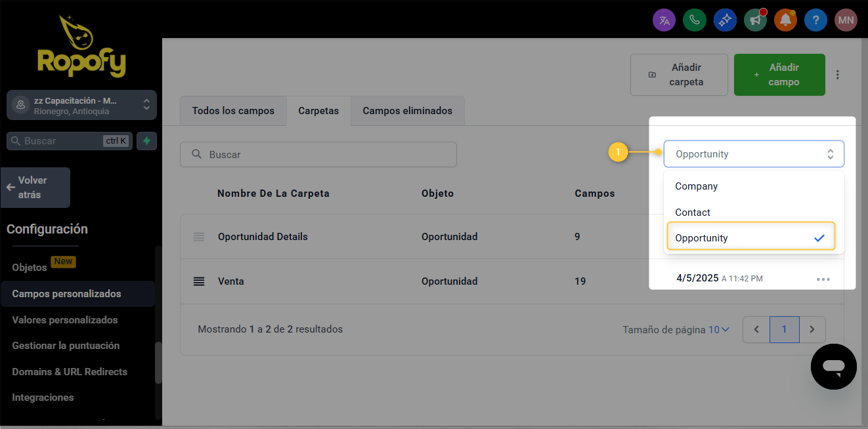The height and width of the screenshot is (429, 868).
Task: Click the drag handle of Venta folder
Action: click(x=199, y=281)
